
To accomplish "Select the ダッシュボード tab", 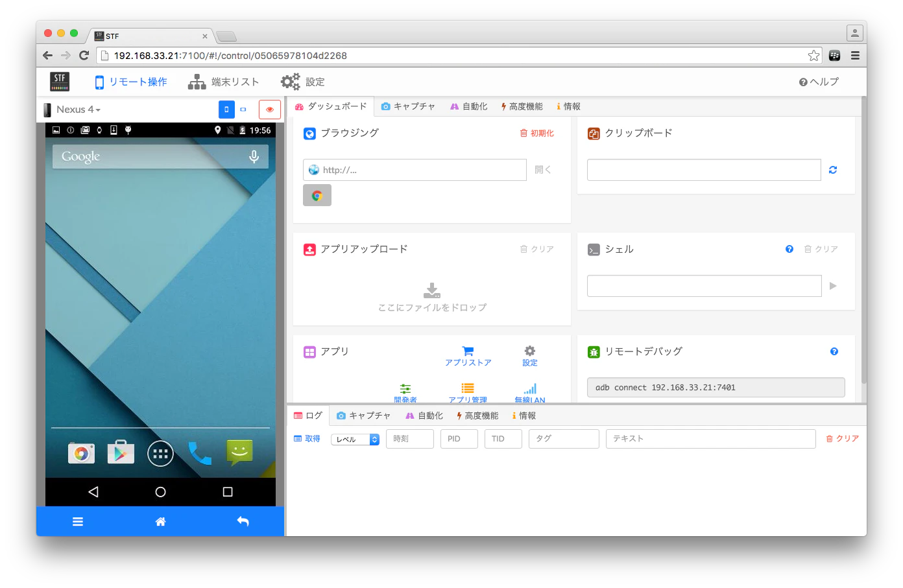I will [331, 106].
